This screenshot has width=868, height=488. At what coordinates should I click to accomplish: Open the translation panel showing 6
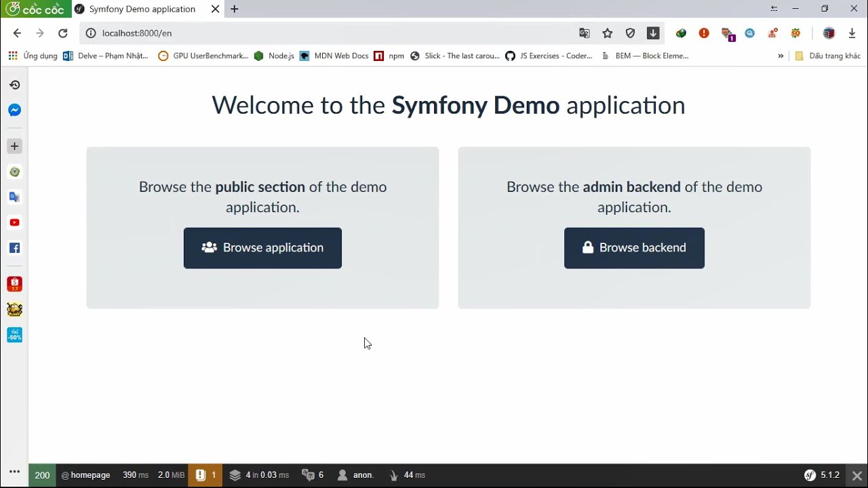point(313,475)
